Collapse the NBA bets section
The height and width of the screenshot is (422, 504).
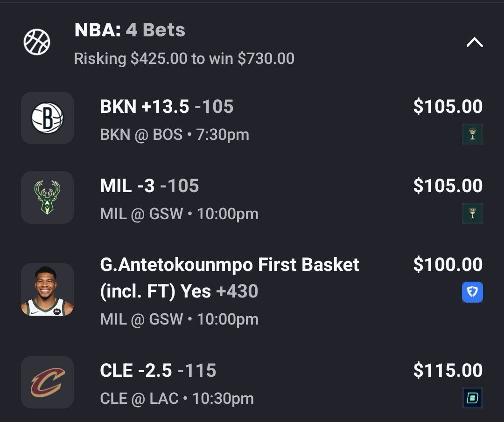(475, 43)
